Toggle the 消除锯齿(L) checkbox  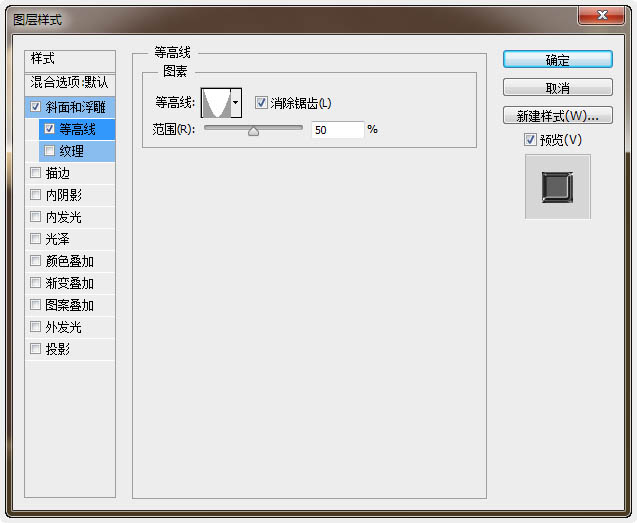coord(261,103)
